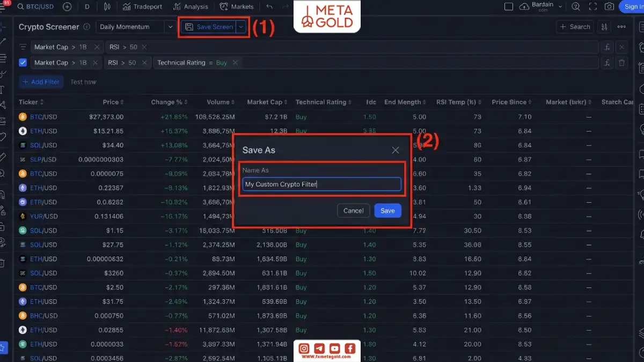Click the cloud save icon

click(x=524, y=7)
